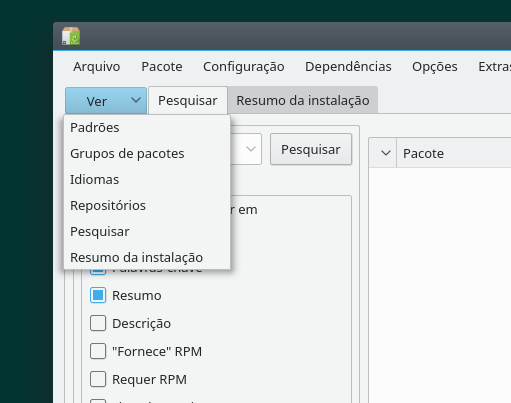The height and width of the screenshot is (403, 511).
Task: Switch to the Pesquisar tab
Action: (x=188, y=100)
